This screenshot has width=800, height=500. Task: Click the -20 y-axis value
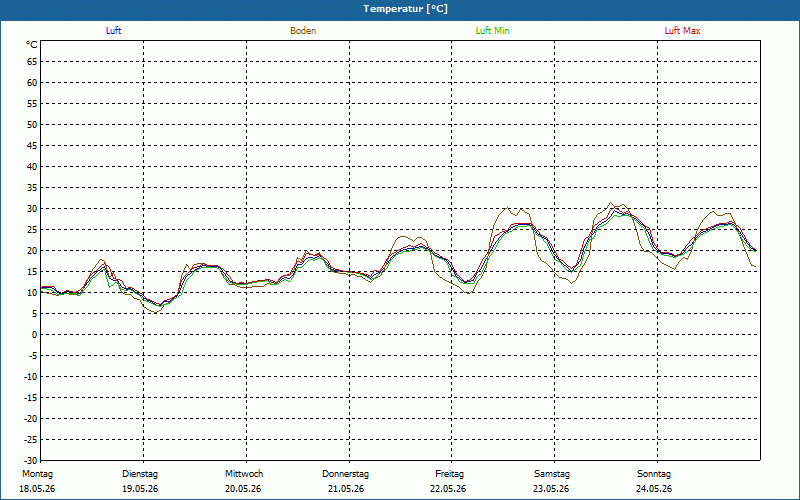(31, 418)
